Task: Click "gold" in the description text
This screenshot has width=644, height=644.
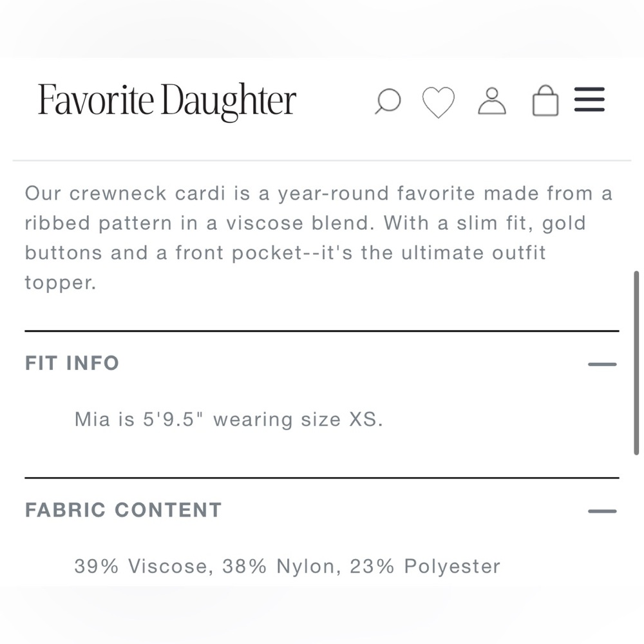Action: click(564, 223)
